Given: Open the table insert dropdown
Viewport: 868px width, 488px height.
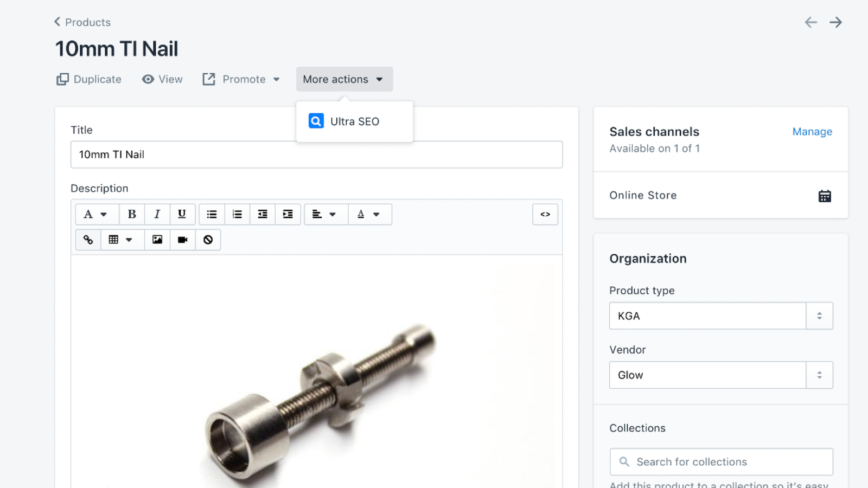Looking at the screenshot, I should (122, 240).
